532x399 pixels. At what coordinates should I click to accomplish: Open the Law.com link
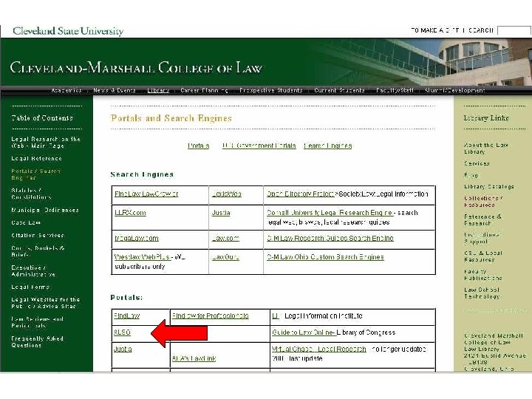click(x=225, y=238)
